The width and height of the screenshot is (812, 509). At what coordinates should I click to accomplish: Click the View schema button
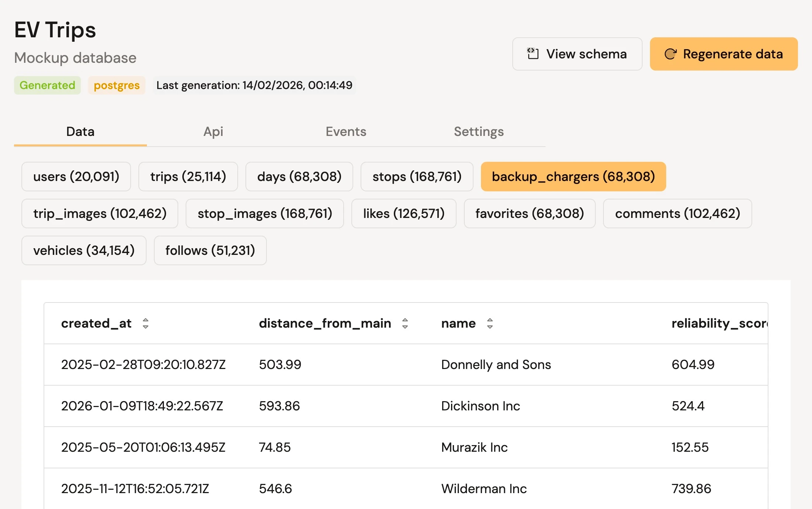point(577,54)
